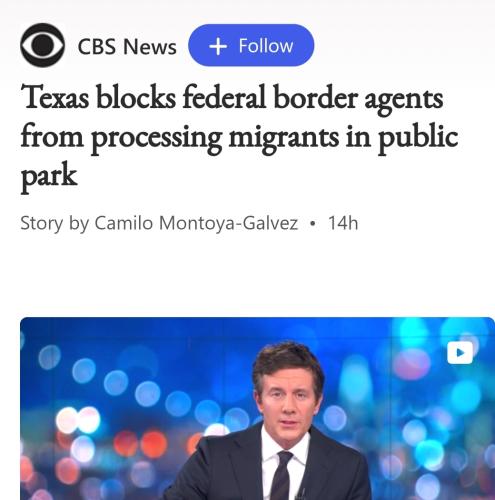495x500 pixels.
Task: Click the 14h timestamp
Action: (x=343, y=223)
